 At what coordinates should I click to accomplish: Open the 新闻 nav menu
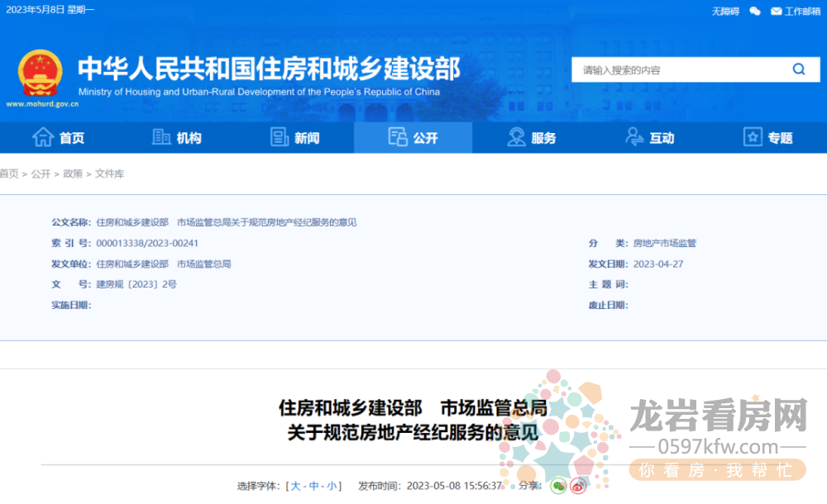pyautogui.click(x=295, y=138)
